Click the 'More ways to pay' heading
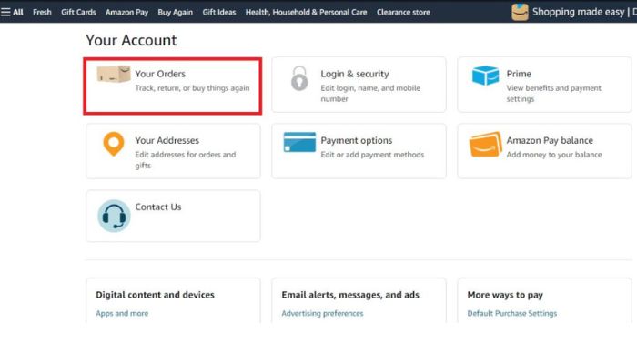This screenshot has height=364, width=637. 505,295
